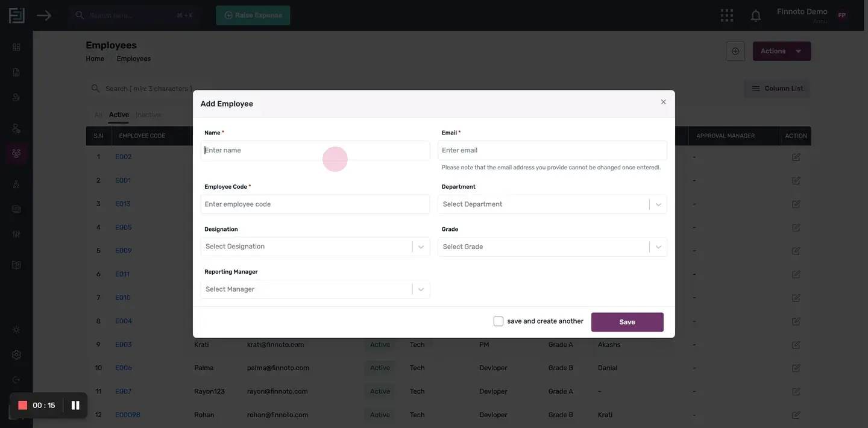Open notifications bell
The image size is (868, 428).
[x=755, y=16]
